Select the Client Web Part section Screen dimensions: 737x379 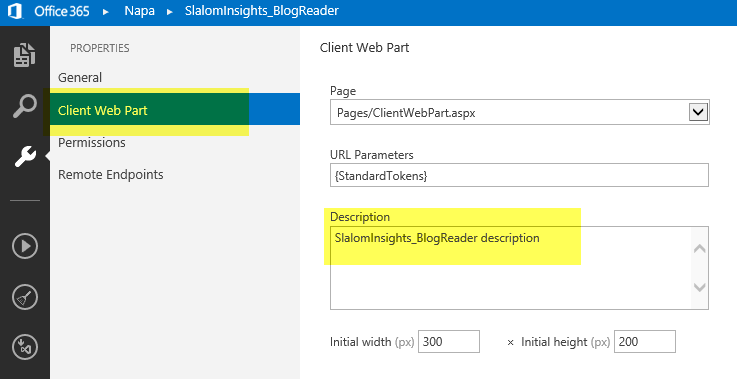[x=175, y=109]
